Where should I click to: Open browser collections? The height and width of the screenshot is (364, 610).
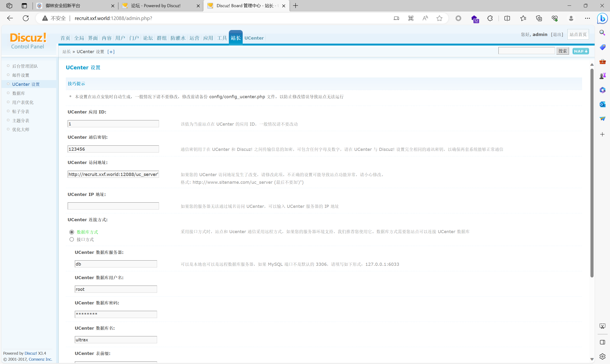[539, 18]
